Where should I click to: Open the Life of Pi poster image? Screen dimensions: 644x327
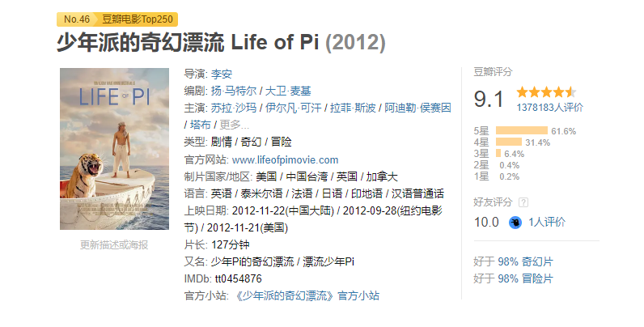(115, 149)
